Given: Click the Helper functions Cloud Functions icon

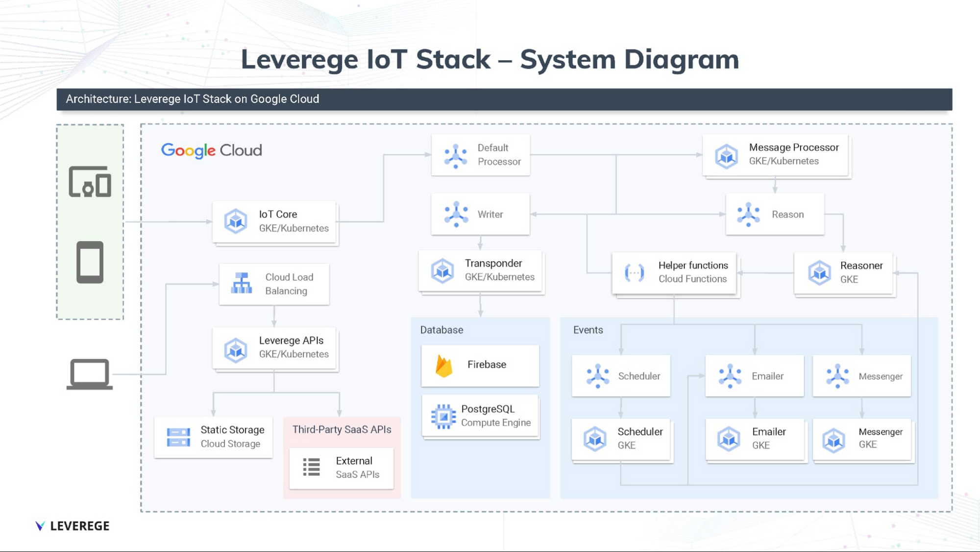Looking at the screenshot, I should pyautogui.click(x=634, y=272).
